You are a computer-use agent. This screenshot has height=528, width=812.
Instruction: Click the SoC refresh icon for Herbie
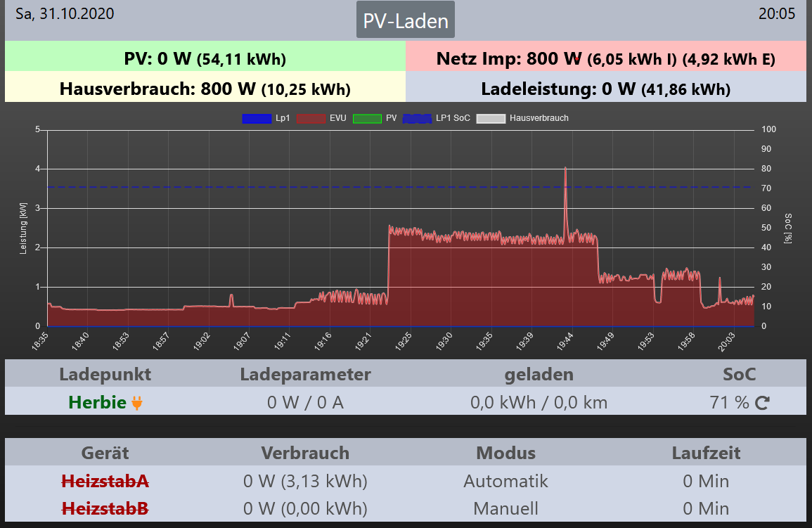[x=762, y=403]
